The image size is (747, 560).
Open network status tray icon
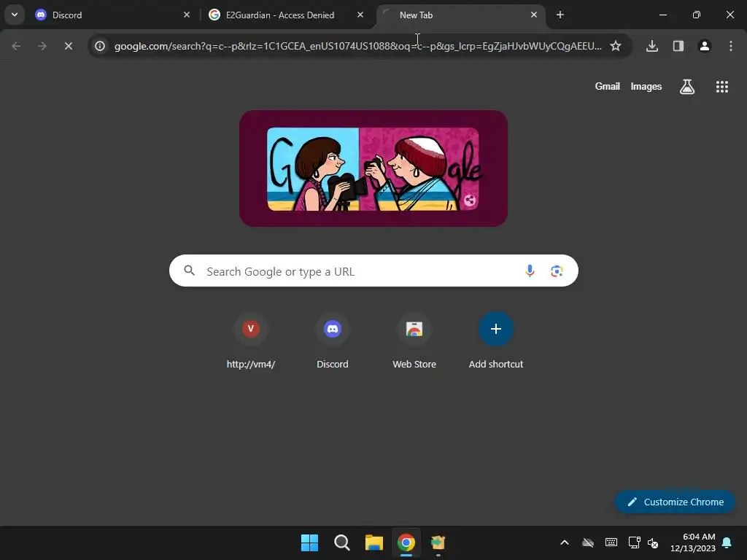point(634,542)
